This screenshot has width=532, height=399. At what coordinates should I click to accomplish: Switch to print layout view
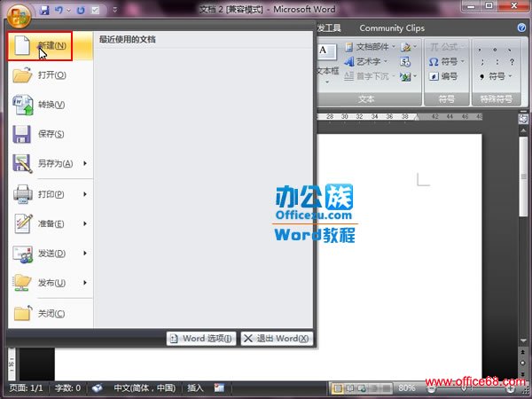(337, 387)
